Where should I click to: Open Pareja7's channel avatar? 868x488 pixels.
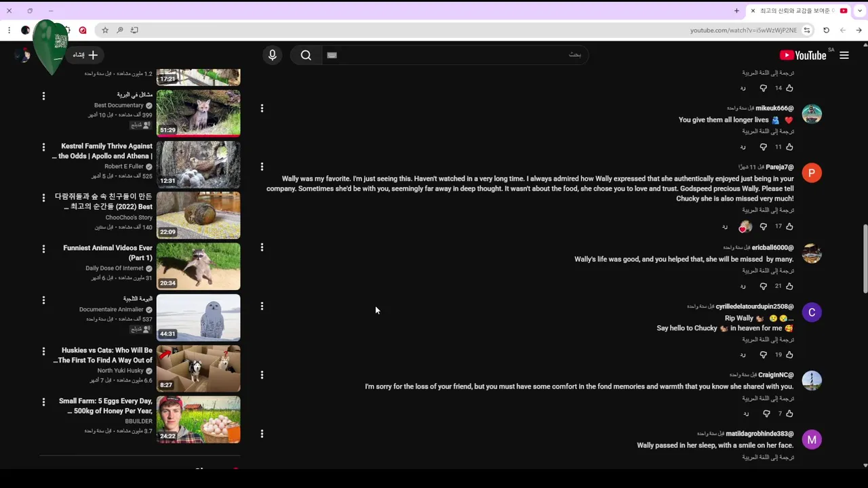click(812, 173)
